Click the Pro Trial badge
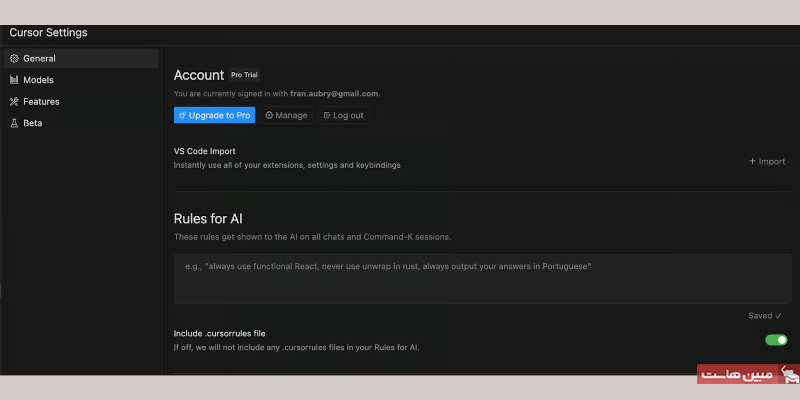 click(x=244, y=75)
